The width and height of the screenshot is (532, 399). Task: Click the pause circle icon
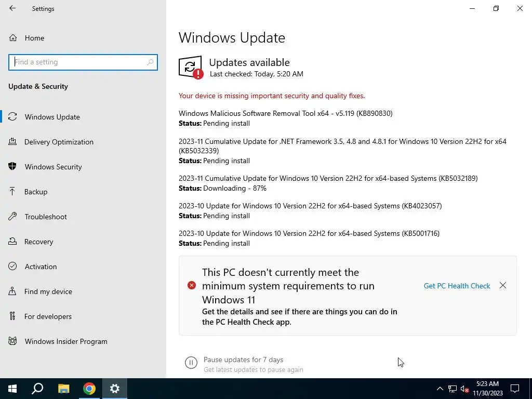click(191, 363)
